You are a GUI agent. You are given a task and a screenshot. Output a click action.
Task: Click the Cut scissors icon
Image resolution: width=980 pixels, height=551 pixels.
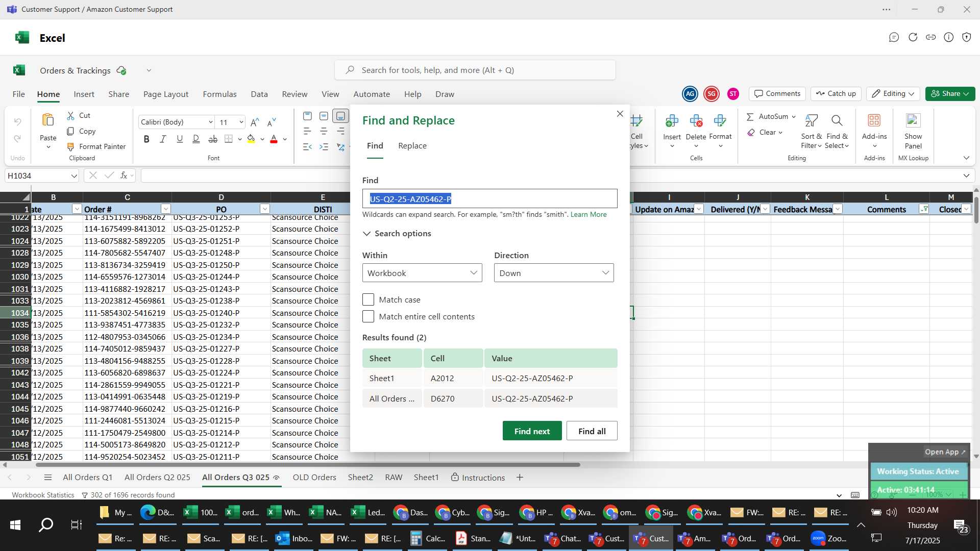(x=70, y=116)
